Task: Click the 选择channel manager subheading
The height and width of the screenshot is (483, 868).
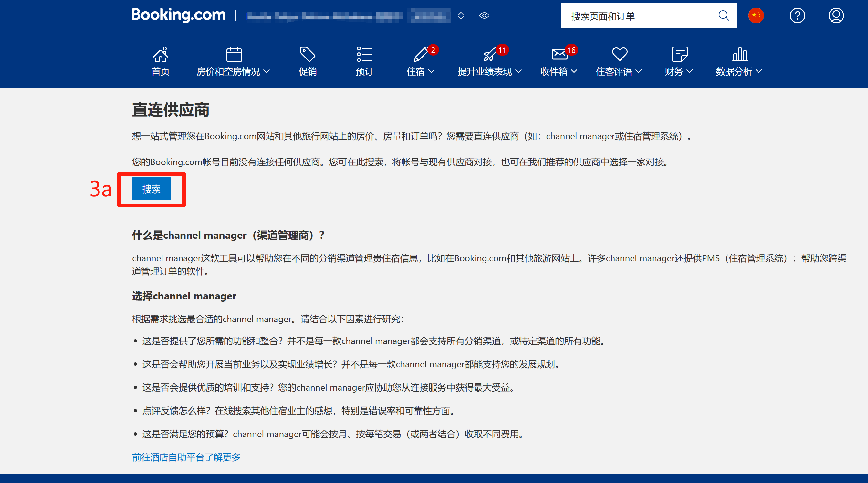Action: [184, 296]
